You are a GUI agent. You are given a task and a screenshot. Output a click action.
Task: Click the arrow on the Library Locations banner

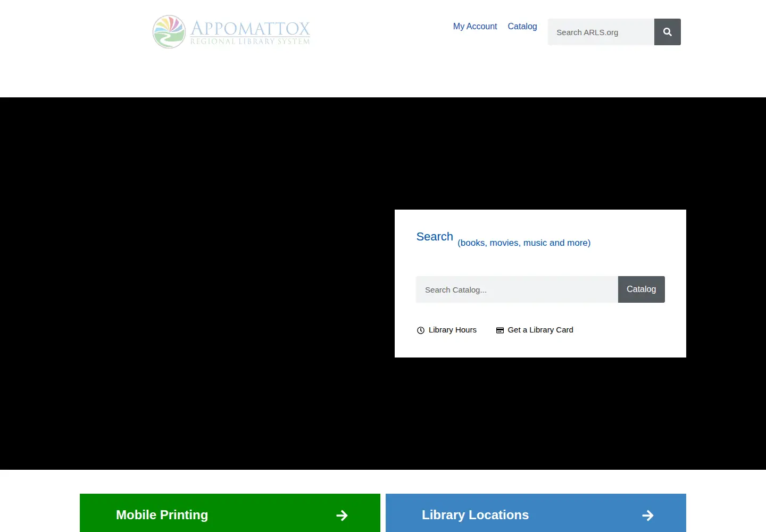coord(648,515)
